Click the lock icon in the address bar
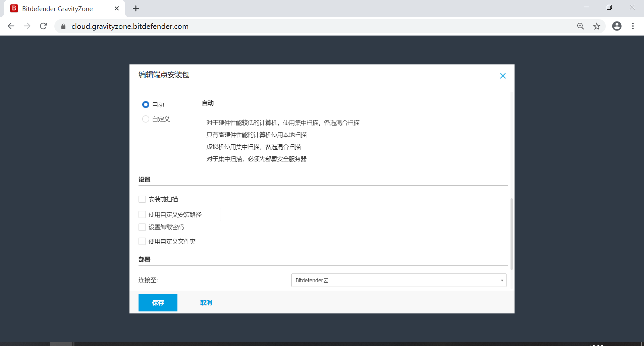The height and width of the screenshot is (346, 644). click(x=63, y=26)
